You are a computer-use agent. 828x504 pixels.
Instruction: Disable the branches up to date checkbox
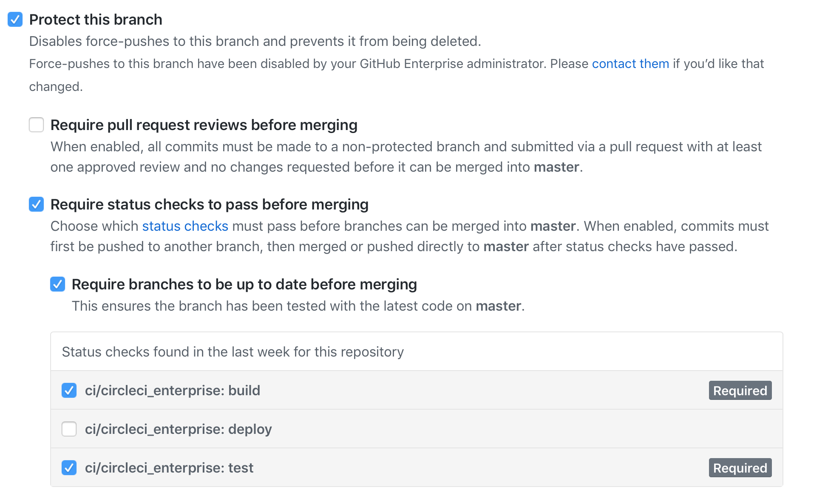pos(58,284)
